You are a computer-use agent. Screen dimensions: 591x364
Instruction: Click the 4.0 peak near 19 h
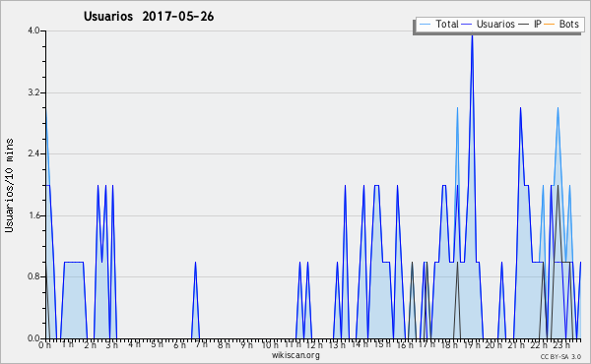(x=472, y=35)
